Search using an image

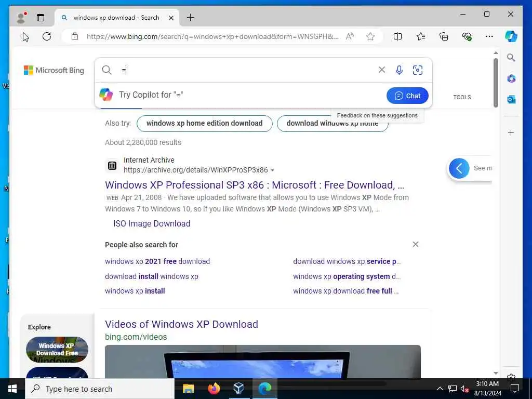pos(418,70)
